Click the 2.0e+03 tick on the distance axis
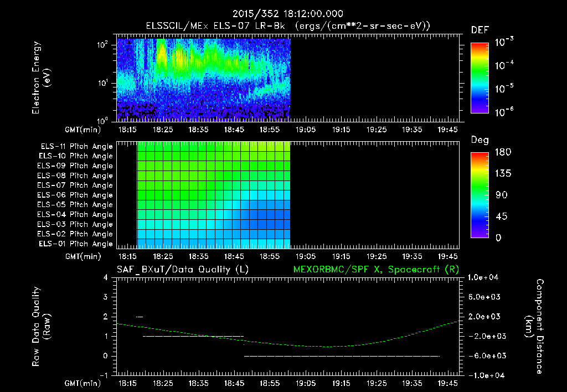This screenshot has width=567, height=392. click(x=484, y=316)
